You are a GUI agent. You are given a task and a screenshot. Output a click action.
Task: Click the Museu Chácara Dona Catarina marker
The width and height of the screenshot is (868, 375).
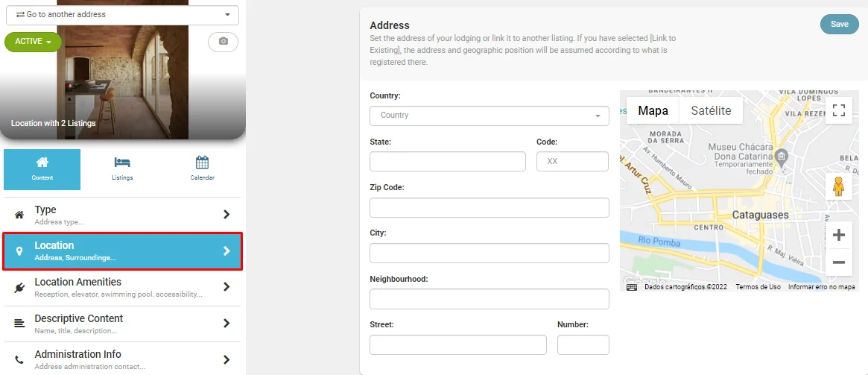tap(781, 157)
